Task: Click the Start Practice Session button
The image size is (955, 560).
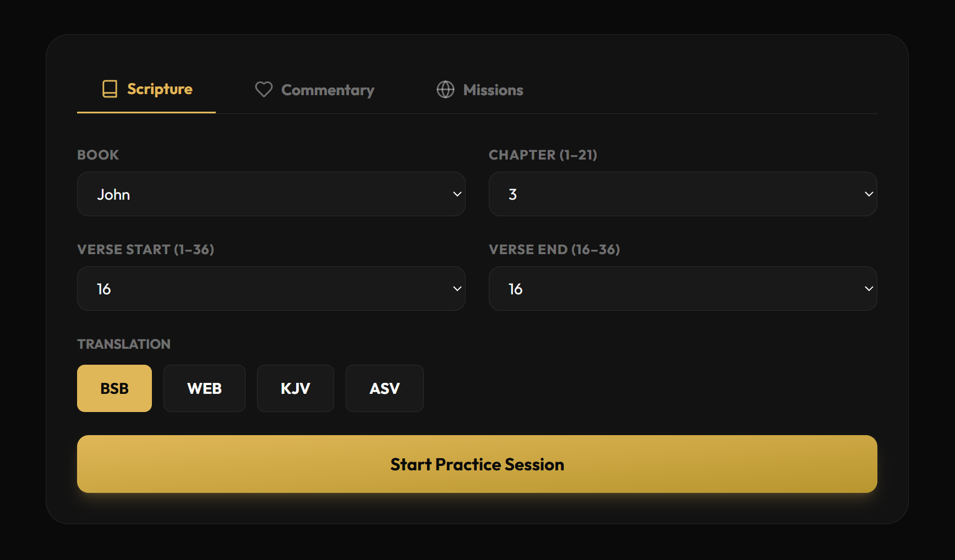Action: [x=477, y=464]
